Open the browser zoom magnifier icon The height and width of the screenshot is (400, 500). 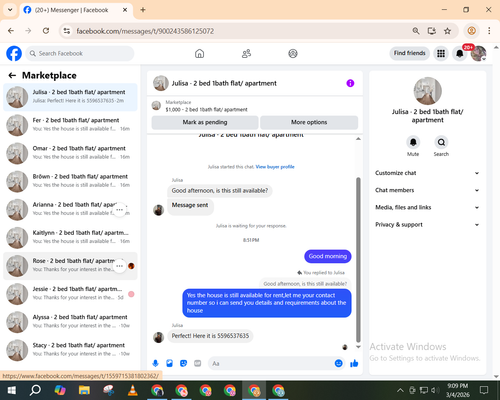pyautogui.click(x=416, y=31)
